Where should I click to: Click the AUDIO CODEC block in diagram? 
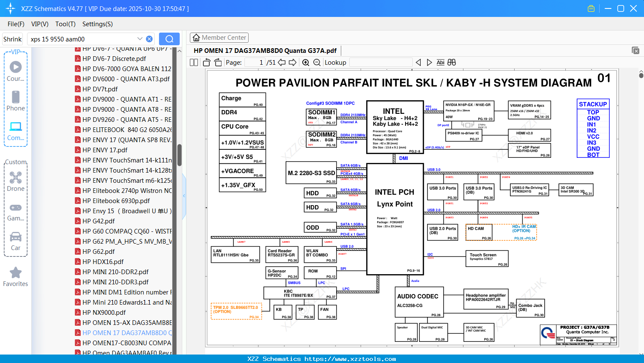tap(419, 303)
